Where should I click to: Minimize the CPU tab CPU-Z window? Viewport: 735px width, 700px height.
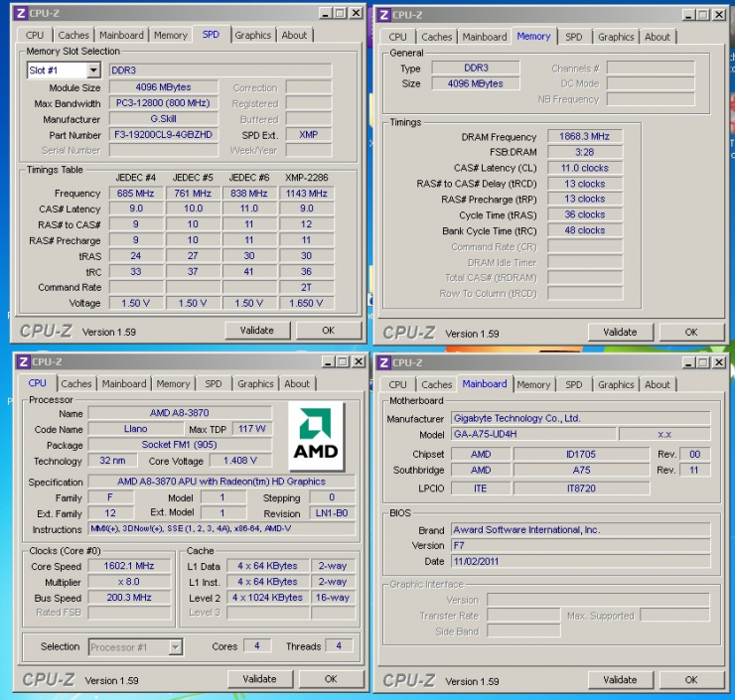pyautogui.click(x=329, y=361)
